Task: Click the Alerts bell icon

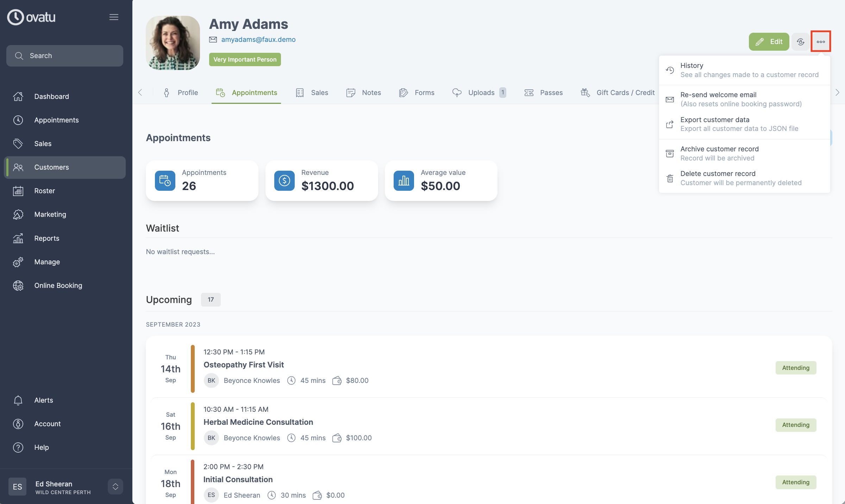Action: [x=18, y=400]
